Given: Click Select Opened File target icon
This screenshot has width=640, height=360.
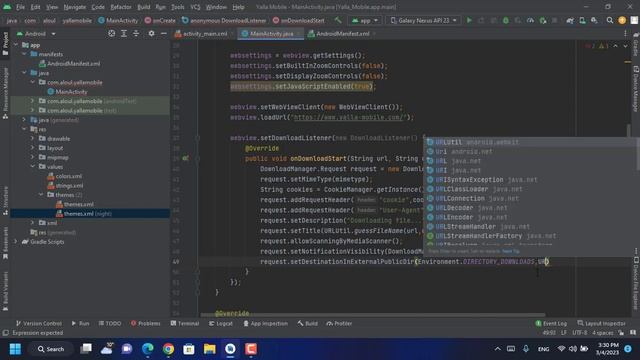Looking at the screenshot, I should 111,33.
